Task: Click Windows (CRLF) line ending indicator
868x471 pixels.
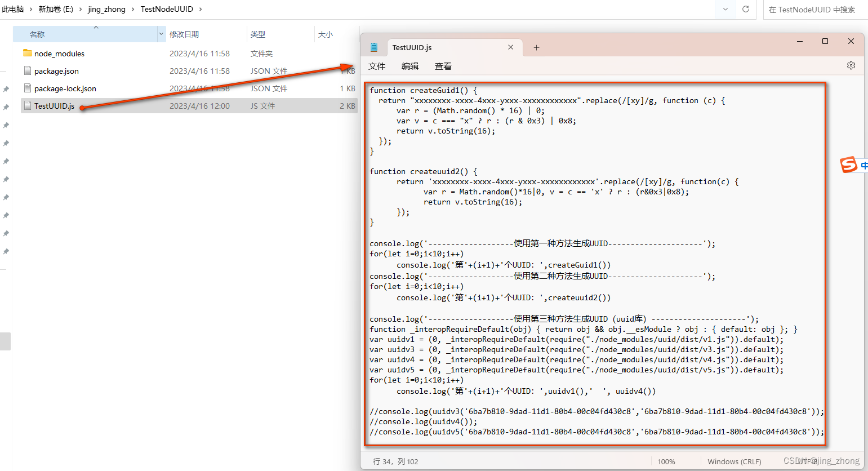Action: click(x=734, y=461)
